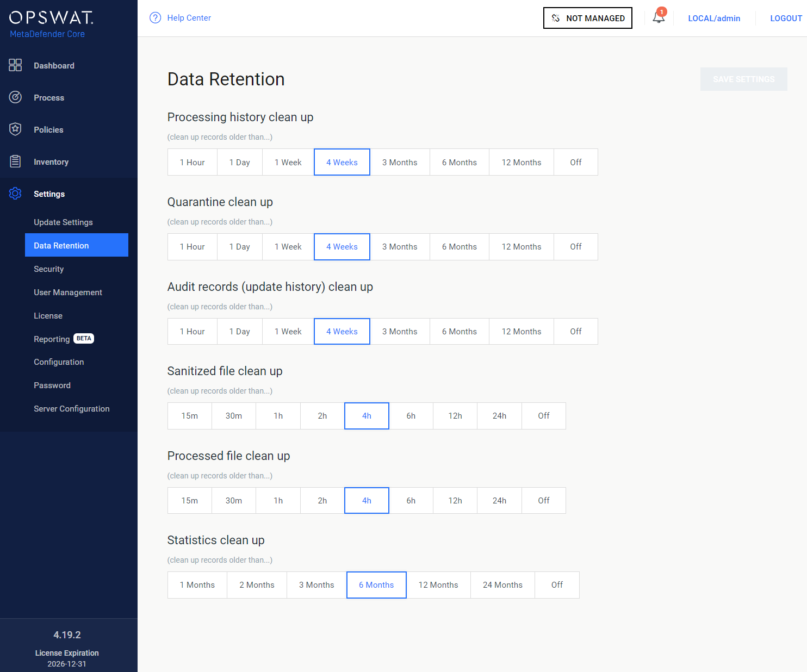This screenshot has height=672, width=807.
Task: Set Quarantine clean up to Off
Action: pyautogui.click(x=575, y=247)
